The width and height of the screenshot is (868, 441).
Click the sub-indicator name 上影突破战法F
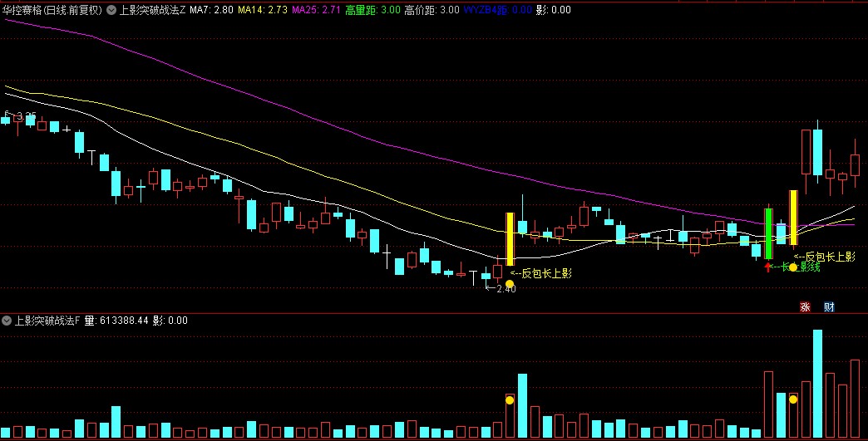pyautogui.click(x=47, y=321)
